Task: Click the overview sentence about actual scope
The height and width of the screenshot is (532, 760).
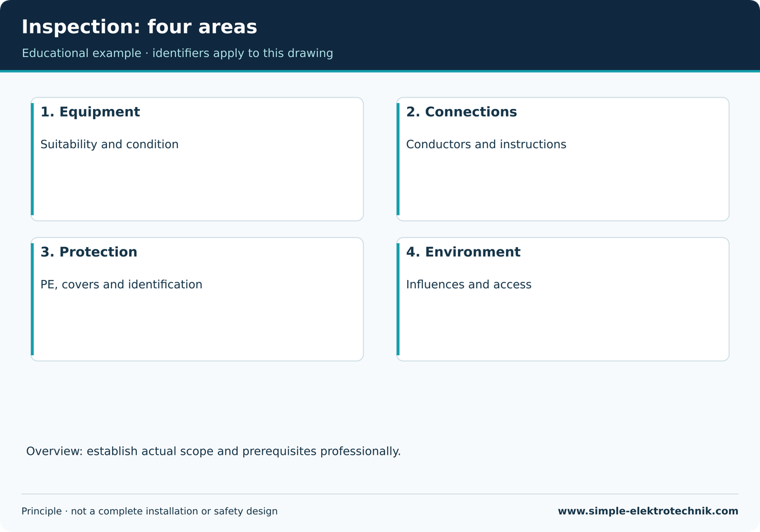Action: point(213,452)
